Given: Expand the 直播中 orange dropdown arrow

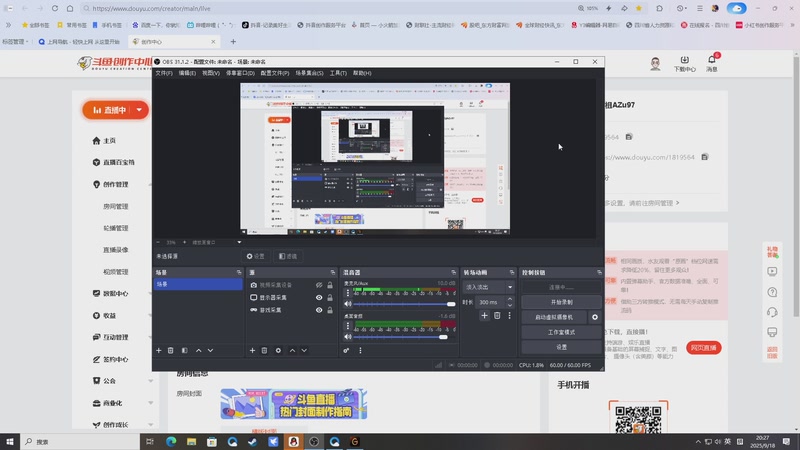Looking at the screenshot, I should (x=139, y=110).
